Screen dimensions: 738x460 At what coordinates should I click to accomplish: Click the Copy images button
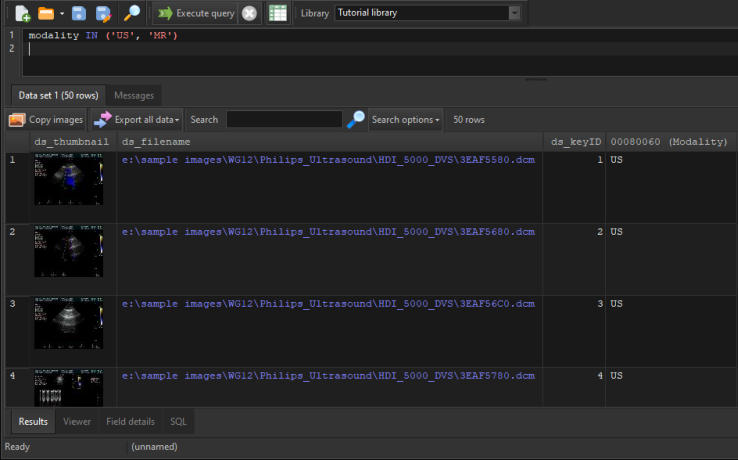46,119
